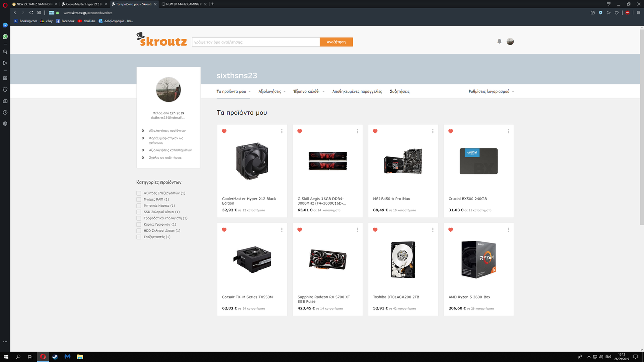Check the Μητρικές Κάρτες category
Image resolution: width=644 pixels, height=362 pixels.
(139, 206)
